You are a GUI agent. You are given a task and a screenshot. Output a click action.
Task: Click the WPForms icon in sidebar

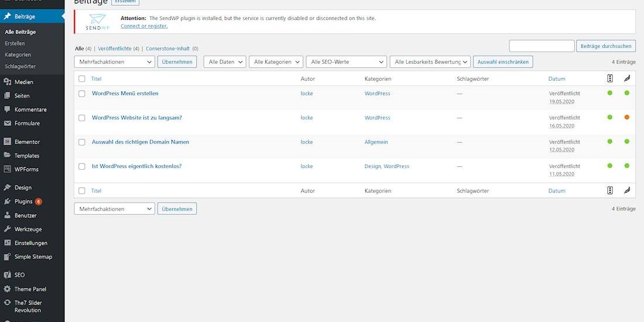point(7,169)
